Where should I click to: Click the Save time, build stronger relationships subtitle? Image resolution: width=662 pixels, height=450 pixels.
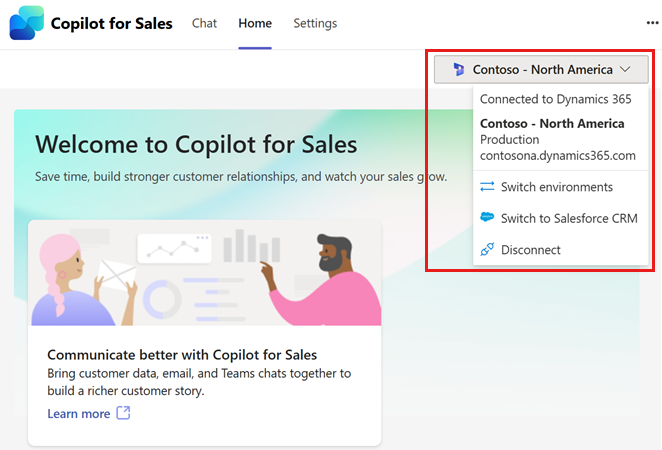(241, 176)
